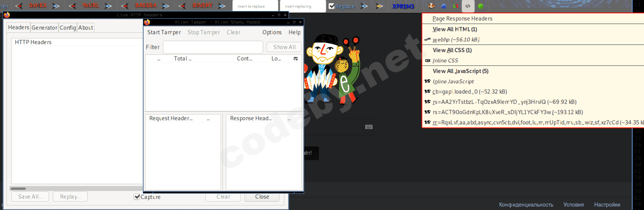Open webhp (~56.10 kB) entry
This screenshot has width=644, height=210.
click(533, 40)
